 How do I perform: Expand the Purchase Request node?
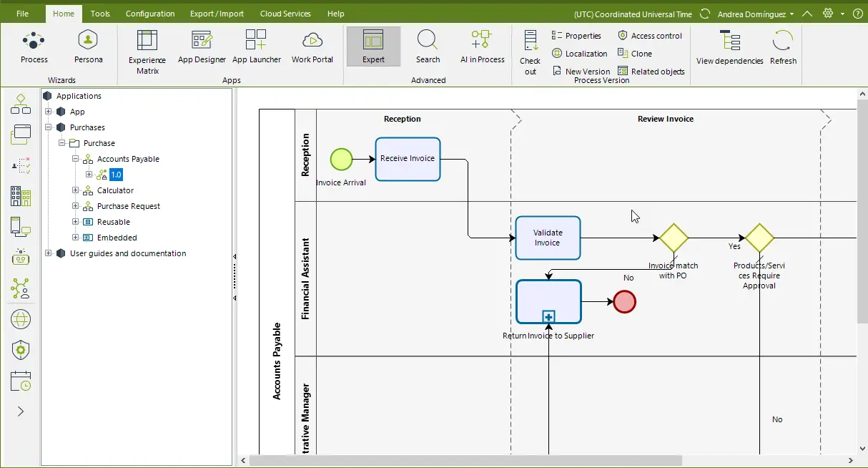[x=75, y=206]
